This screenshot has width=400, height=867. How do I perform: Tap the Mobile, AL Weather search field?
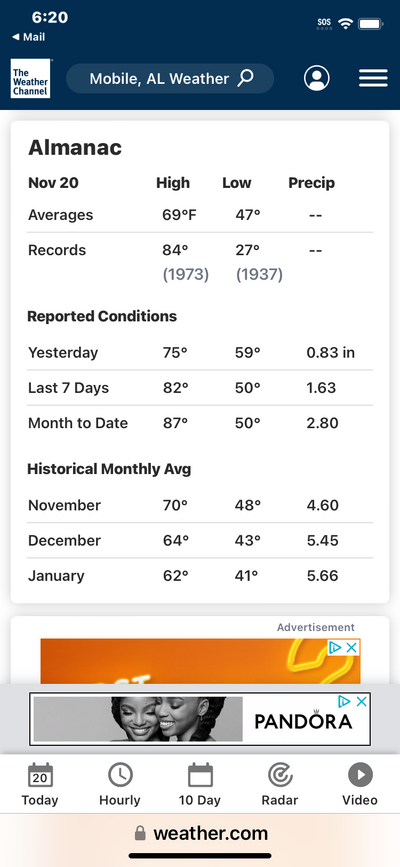170,79
